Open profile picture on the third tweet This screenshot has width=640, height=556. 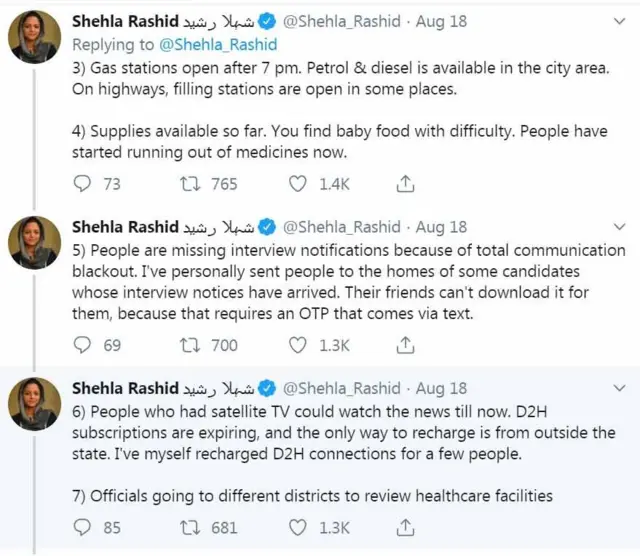[x=34, y=404]
